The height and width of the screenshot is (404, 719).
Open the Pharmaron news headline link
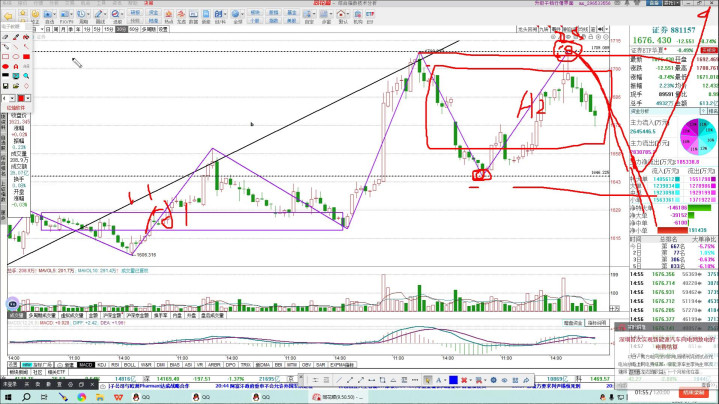(x=149, y=387)
